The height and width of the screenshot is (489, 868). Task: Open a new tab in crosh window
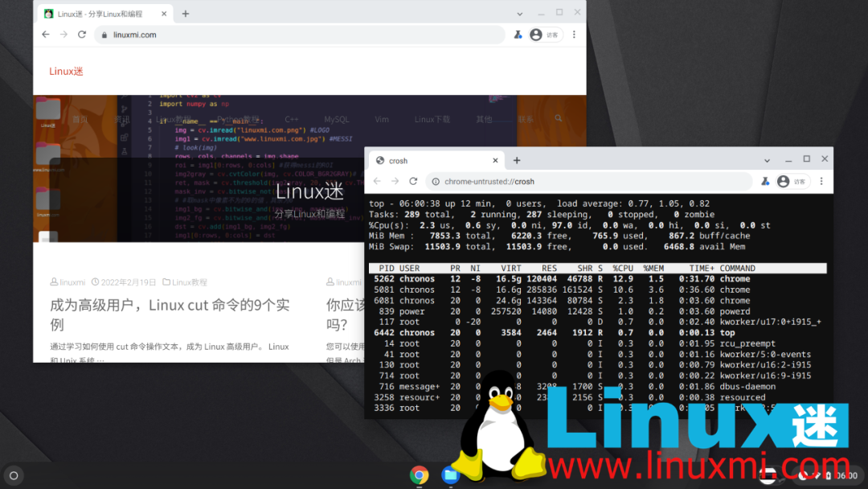[x=517, y=161]
